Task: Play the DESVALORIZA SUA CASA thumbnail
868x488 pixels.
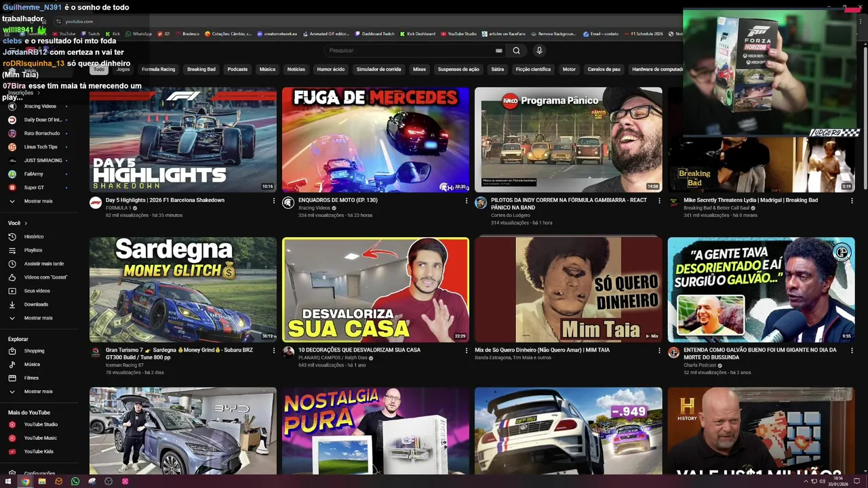Action: click(x=376, y=289)
